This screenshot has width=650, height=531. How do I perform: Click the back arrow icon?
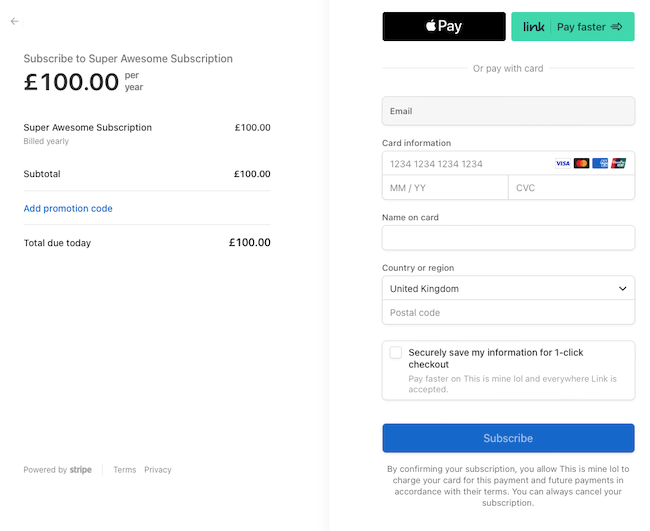(14, 21)
